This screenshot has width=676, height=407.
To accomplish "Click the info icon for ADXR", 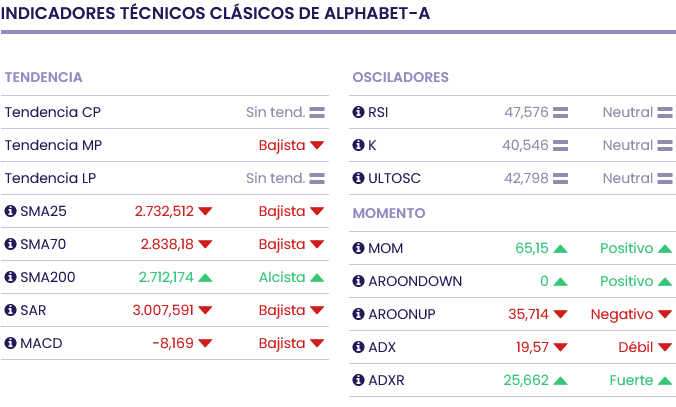I will (359, 380).
